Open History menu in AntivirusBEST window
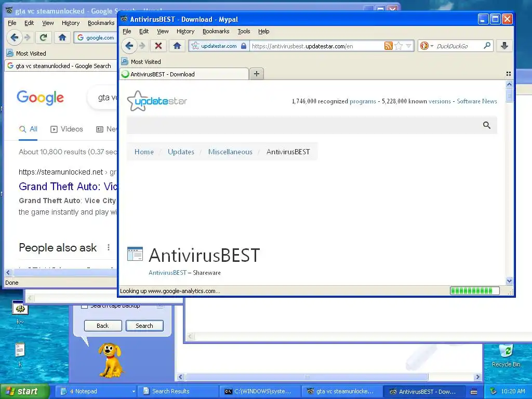This screenshot has width=532, height=399. pos(185,31)
